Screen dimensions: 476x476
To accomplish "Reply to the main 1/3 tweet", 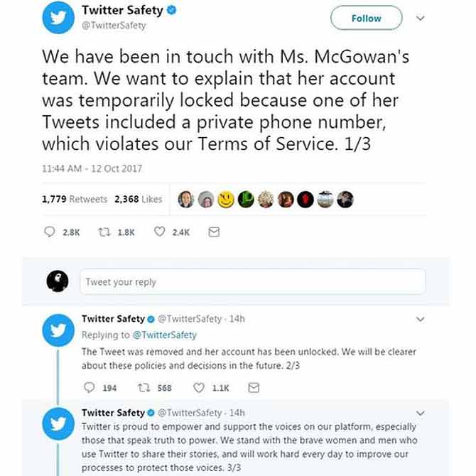I will tap(50, 232).
